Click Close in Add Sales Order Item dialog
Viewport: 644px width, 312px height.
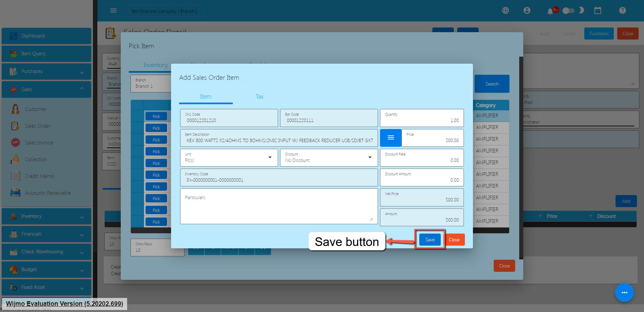[454, 240]
